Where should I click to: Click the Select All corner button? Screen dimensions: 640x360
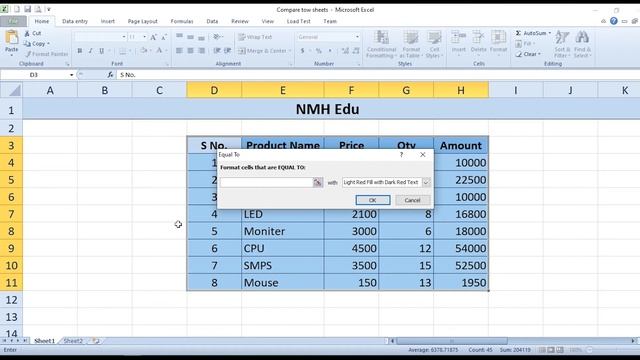[x=11, y=90]
